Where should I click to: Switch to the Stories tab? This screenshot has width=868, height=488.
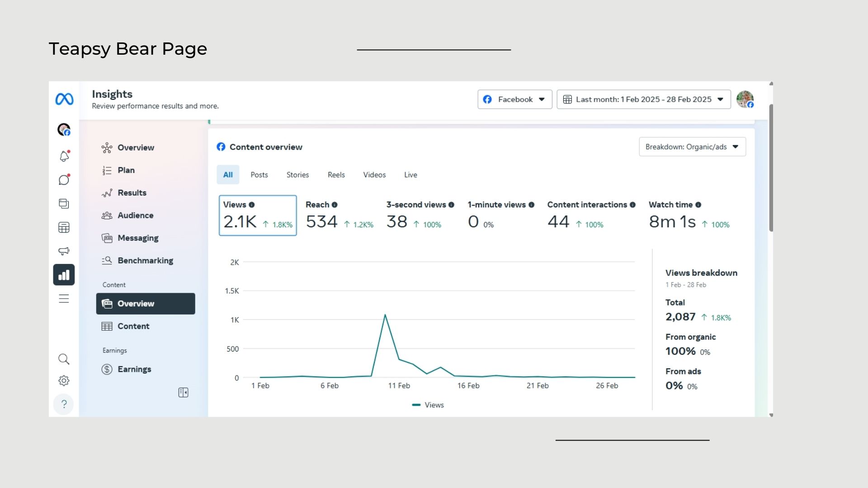pos(297,175)
